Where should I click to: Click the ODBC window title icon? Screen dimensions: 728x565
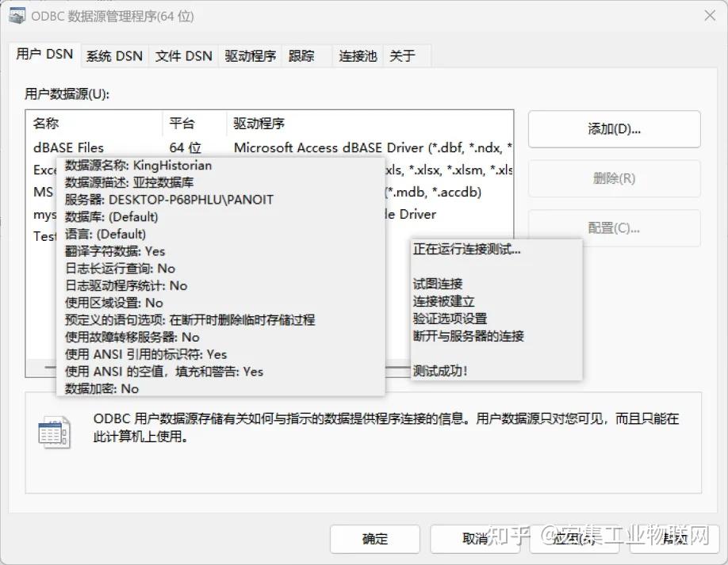[x=17, y=16]
